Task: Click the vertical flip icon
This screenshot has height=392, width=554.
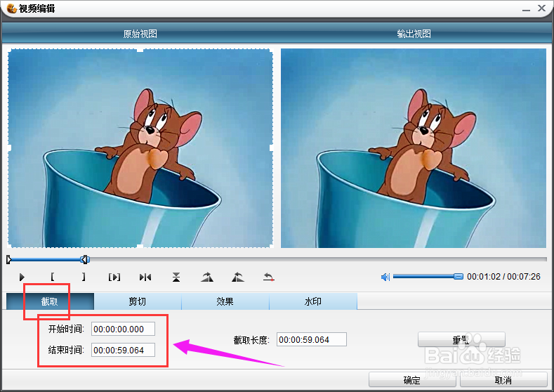Action: (x=176, y=277)
